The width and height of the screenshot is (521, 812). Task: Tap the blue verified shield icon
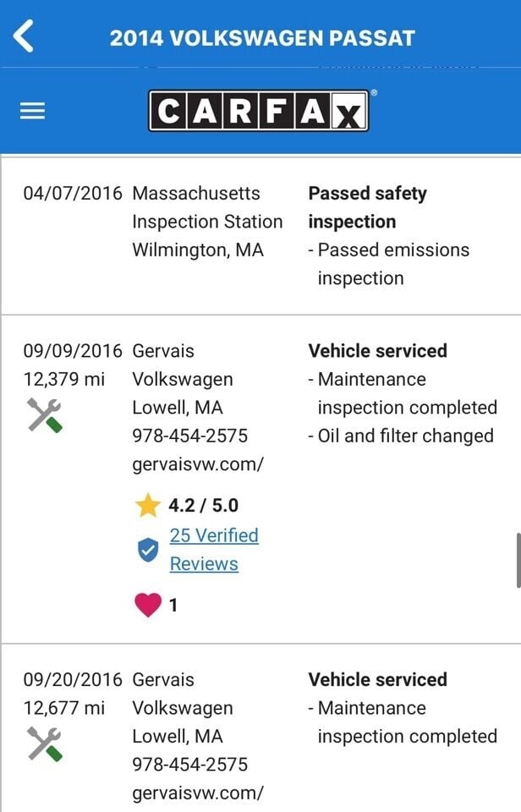148,551
